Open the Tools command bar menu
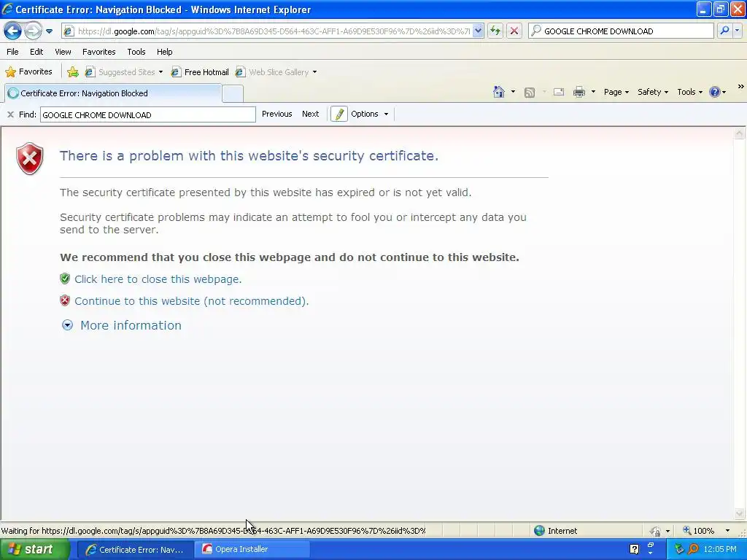Viewport: 747px width, 560px height. point(689,92)
